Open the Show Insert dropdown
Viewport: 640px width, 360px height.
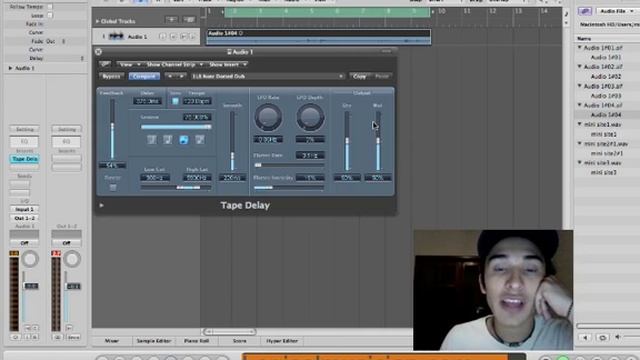[227, 64]
